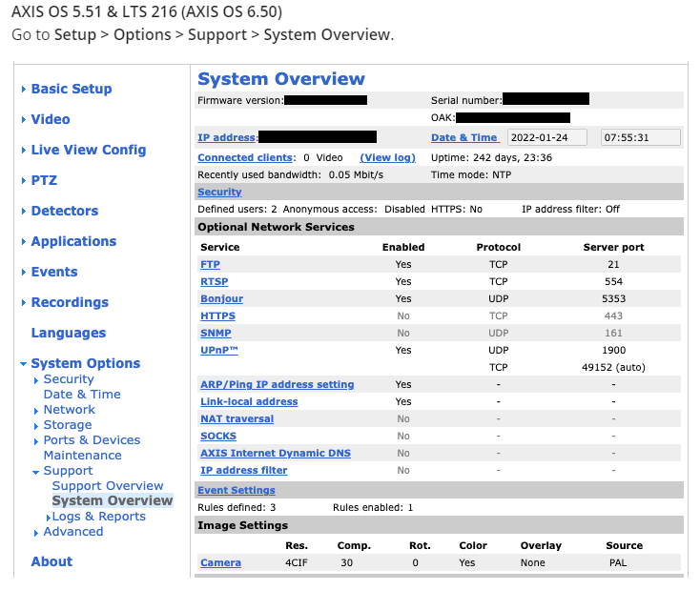Click the View log link
The image size is (700, 590).
[388, 157]
